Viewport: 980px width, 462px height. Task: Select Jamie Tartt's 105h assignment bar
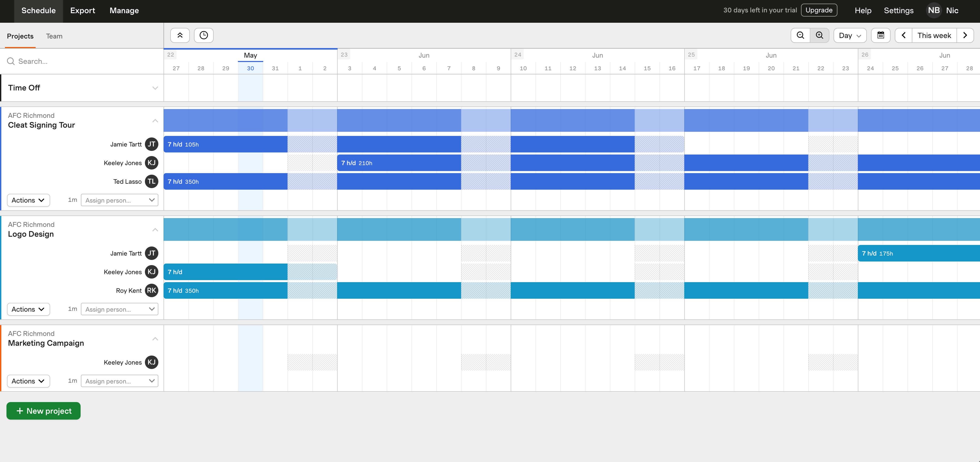424,144
